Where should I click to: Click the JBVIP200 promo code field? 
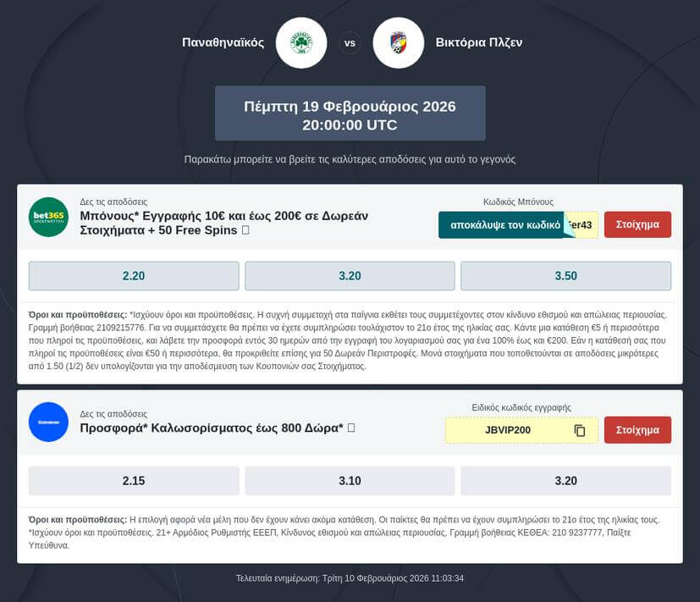508,430
